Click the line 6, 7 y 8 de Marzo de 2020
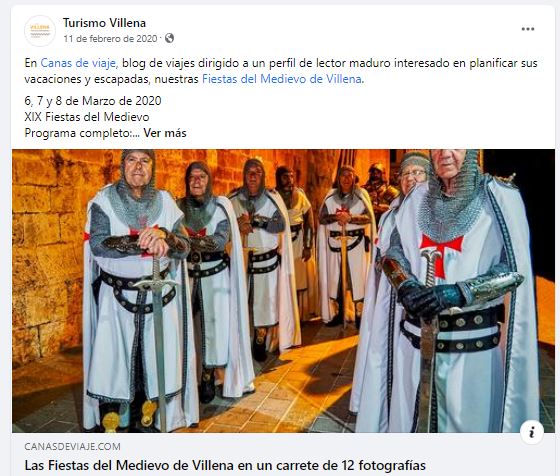The width and height of the screenshot is (560, 476). point(93,101)
